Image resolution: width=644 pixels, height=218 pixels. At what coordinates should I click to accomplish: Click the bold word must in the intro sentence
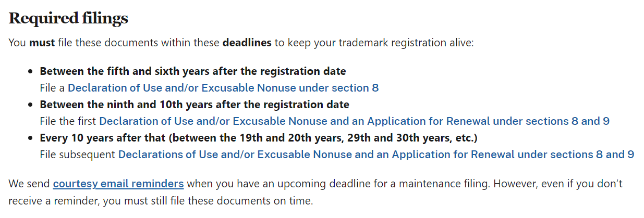(x=42, y=43)
